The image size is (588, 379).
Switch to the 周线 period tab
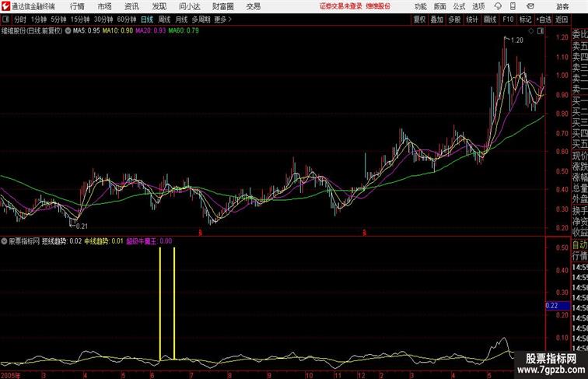point(164,19)
